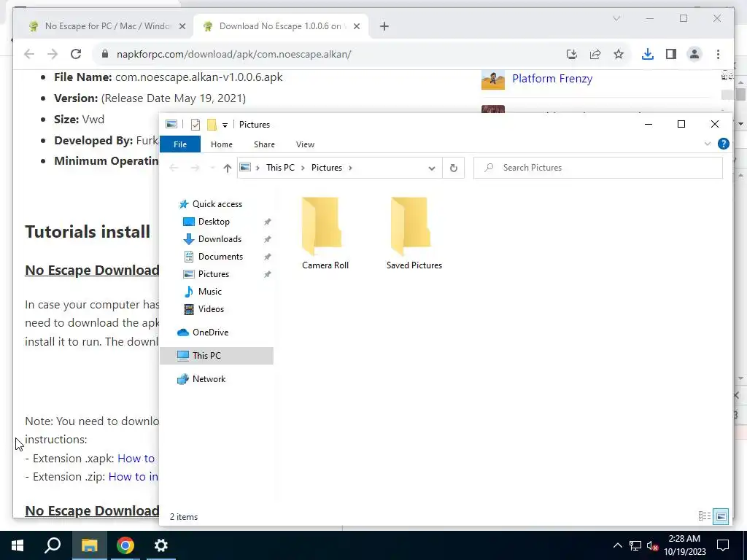This screenshot has height=560, width=747.
Task: Click Explorer Back navigation arrow
Action: (174, 168)
